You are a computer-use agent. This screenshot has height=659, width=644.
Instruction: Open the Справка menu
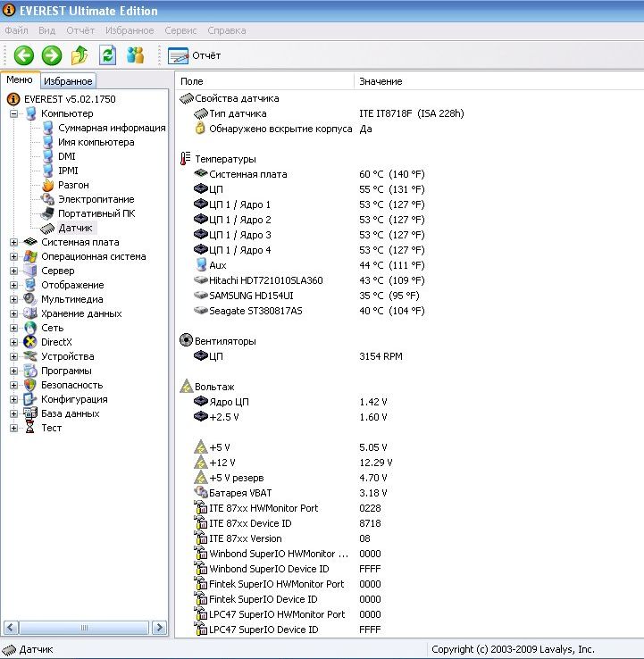pyautogui.click(x=227, y=30)
